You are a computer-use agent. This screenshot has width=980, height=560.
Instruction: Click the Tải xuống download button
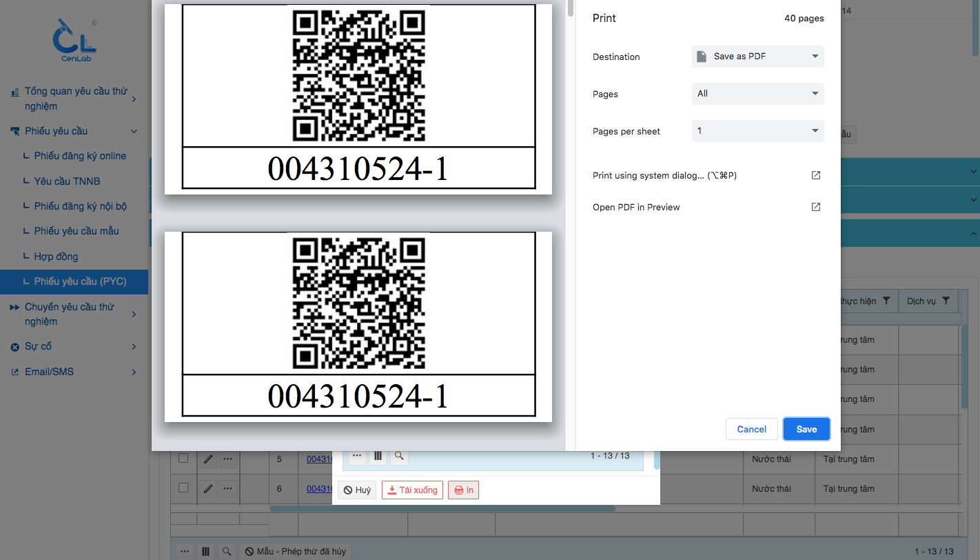pos(412,490)
